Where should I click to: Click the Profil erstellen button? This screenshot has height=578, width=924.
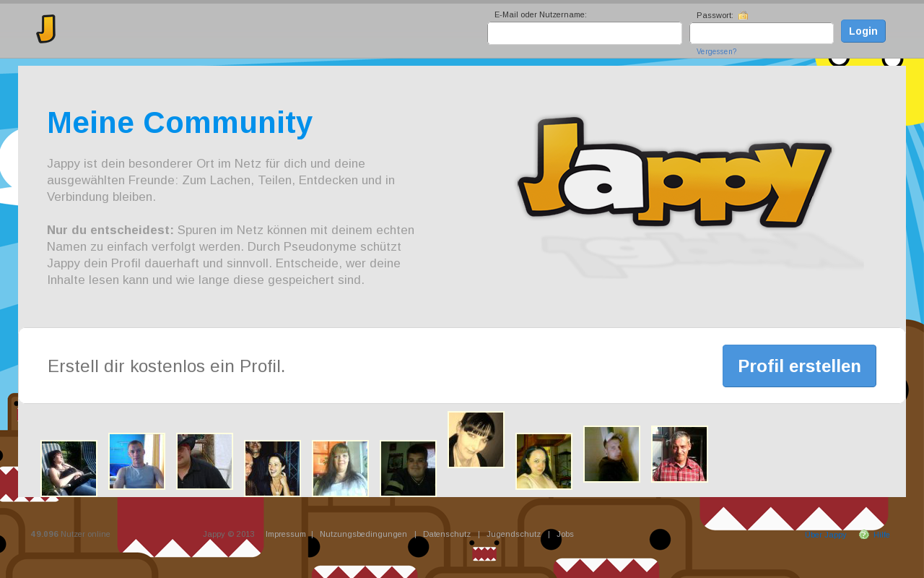(799, 366)
